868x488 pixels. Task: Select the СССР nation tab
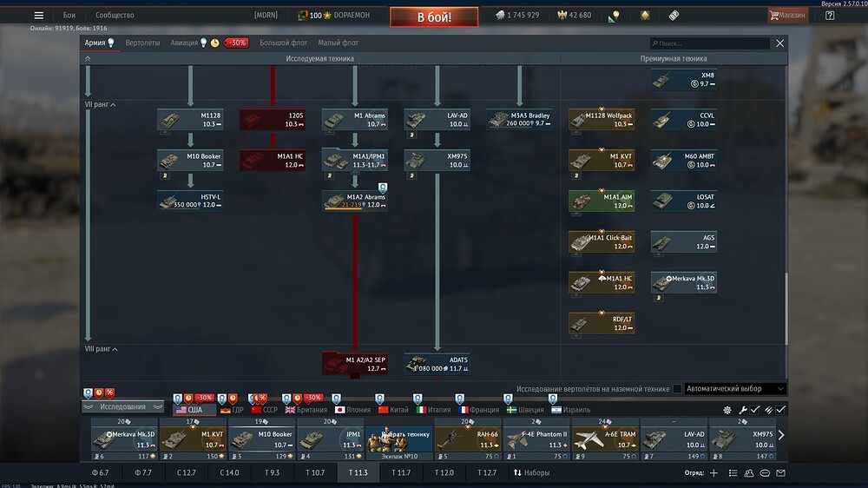coord(265,410)
